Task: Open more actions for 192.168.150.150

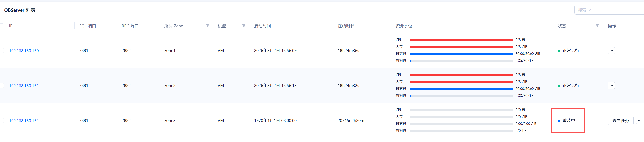Action: pos(611,51)
